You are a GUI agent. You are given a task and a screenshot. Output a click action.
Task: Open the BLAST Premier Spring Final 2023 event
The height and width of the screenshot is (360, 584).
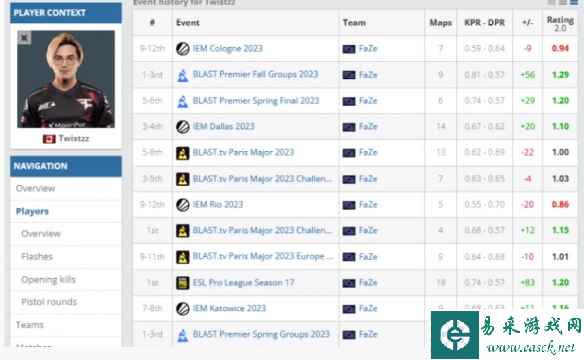point(256,101)
